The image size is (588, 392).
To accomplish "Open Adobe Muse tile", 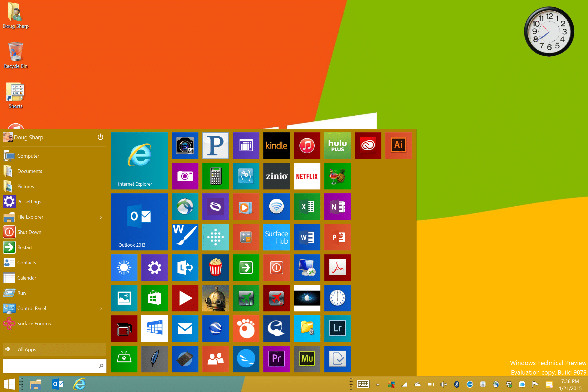I will pyautogui.click(x=307, y=359).
